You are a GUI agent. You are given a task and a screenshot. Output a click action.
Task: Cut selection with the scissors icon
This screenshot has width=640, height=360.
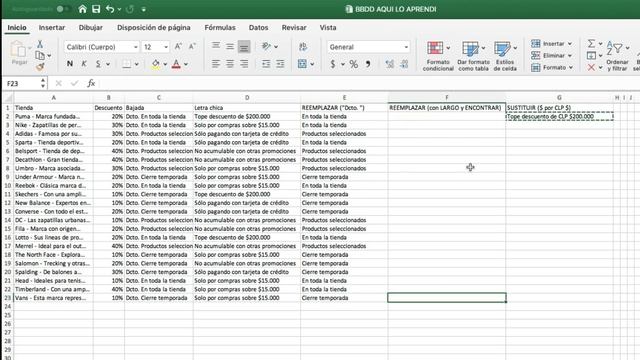(x=40, y=44)
